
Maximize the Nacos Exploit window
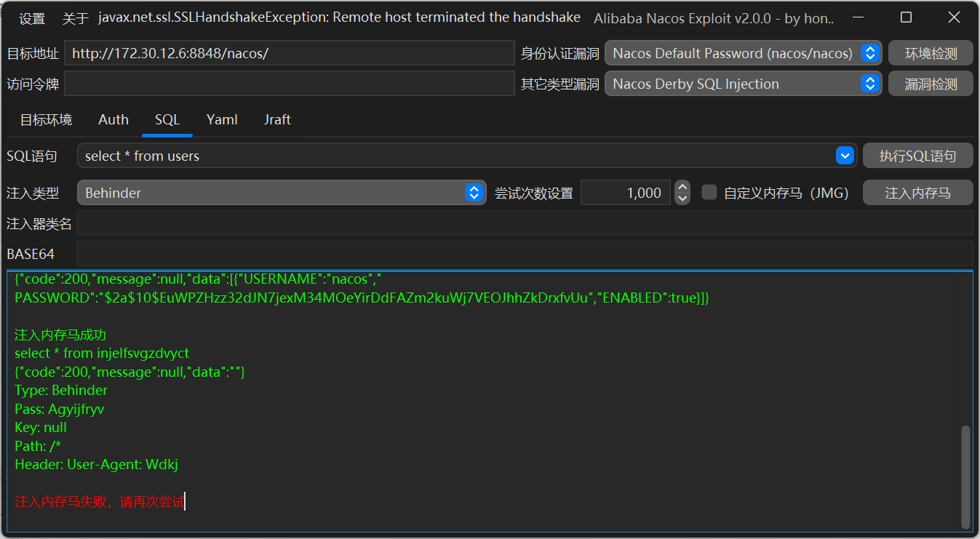[x=906, y=17]
